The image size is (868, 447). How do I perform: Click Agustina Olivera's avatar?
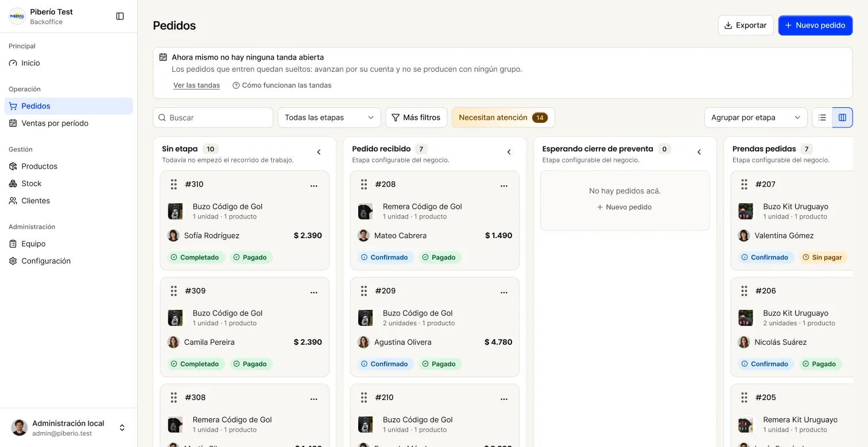(363, 342)
